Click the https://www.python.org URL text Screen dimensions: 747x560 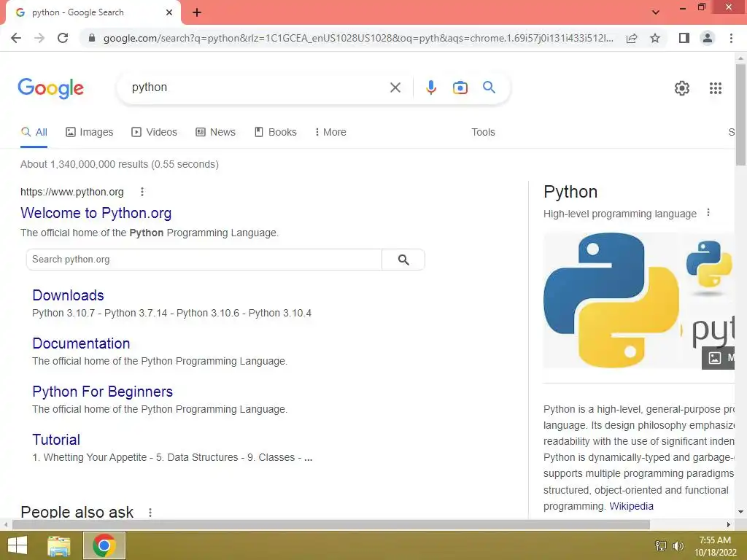click(72, 192)
